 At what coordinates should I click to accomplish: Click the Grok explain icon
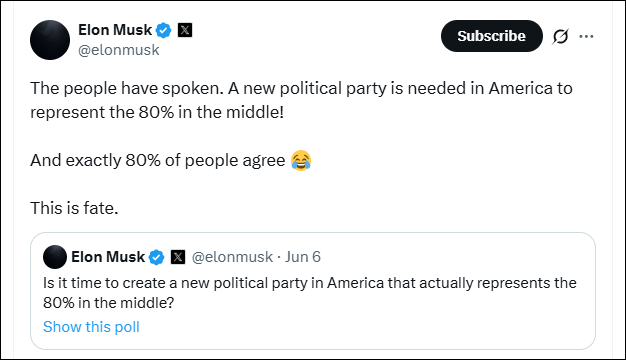click(x=560, y=36)
